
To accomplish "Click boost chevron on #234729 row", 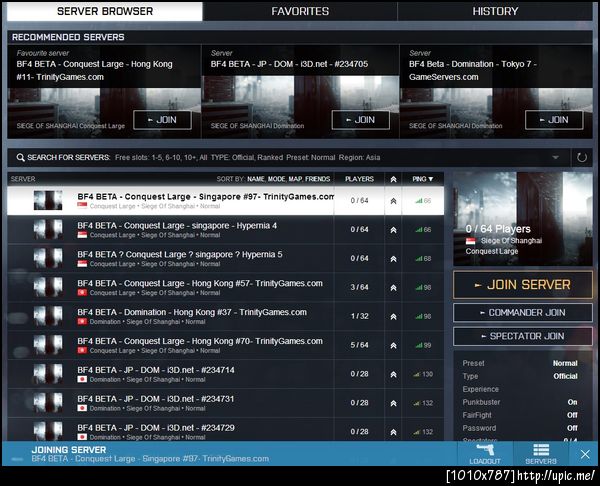I will 393,432.
